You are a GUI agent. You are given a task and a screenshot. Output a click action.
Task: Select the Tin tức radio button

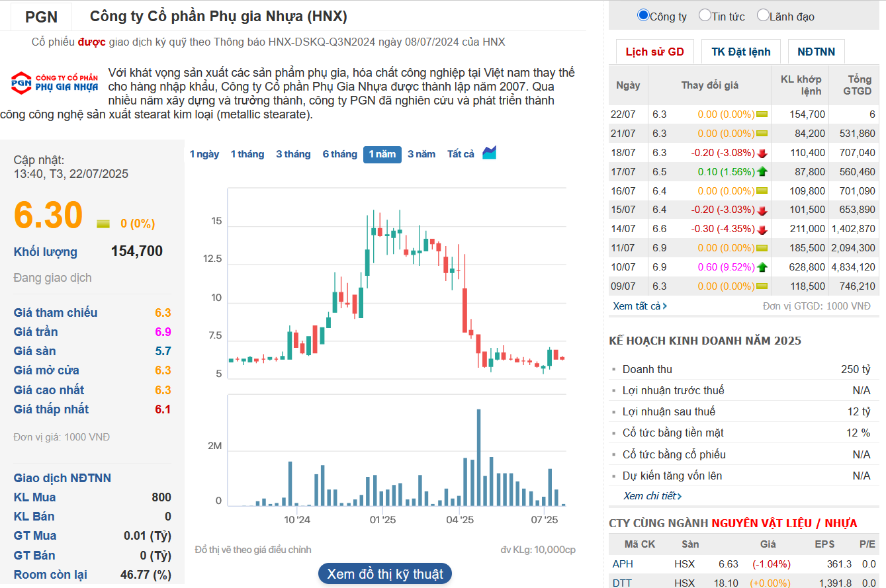tap(705, 15)
